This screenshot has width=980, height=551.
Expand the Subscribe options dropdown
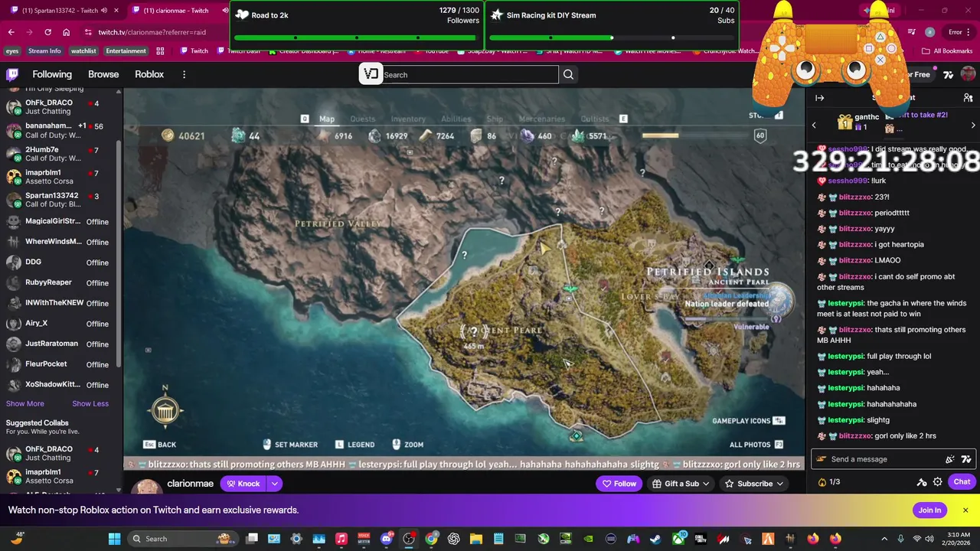pos(780,484)
